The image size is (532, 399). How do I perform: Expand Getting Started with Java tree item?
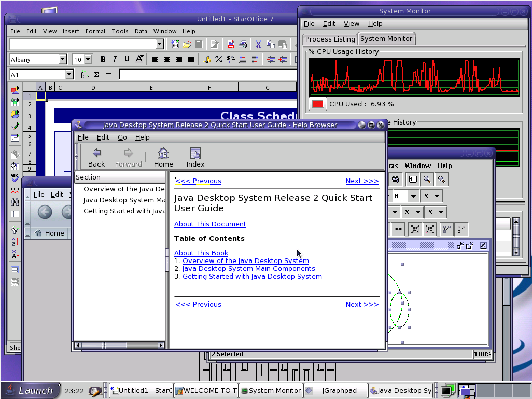tap(77, 211)
